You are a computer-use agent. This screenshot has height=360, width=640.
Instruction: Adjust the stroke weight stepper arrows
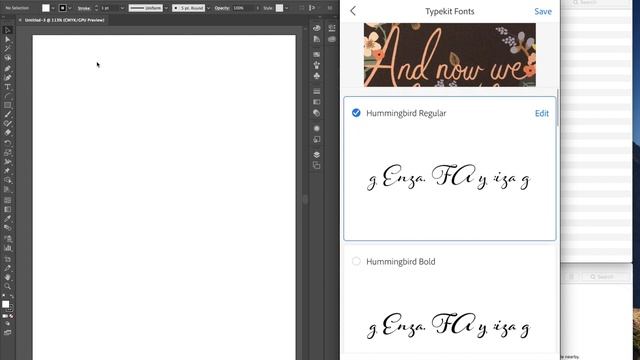tap(96, 8)
